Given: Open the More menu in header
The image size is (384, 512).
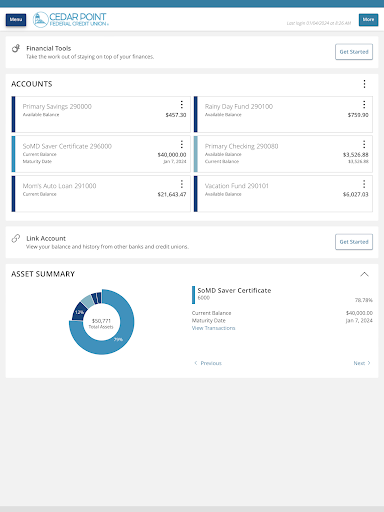Looking at the screenshot, I should point(368,20).
